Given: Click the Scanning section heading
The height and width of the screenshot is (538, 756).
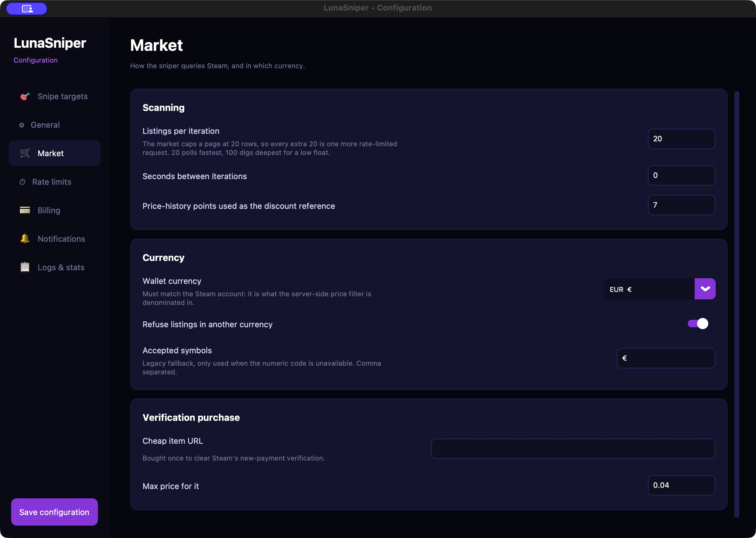Looking at the screenshot, I should click(x=164, y=108).
